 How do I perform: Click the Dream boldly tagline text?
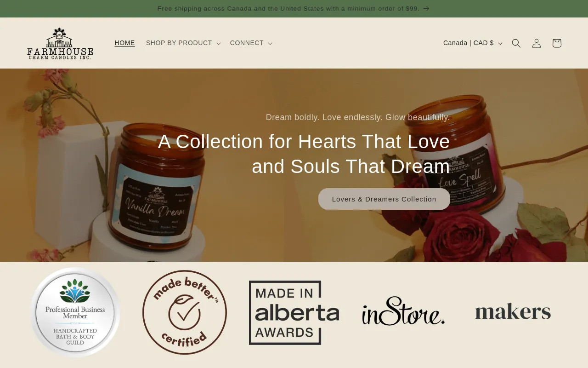point(358,117)
